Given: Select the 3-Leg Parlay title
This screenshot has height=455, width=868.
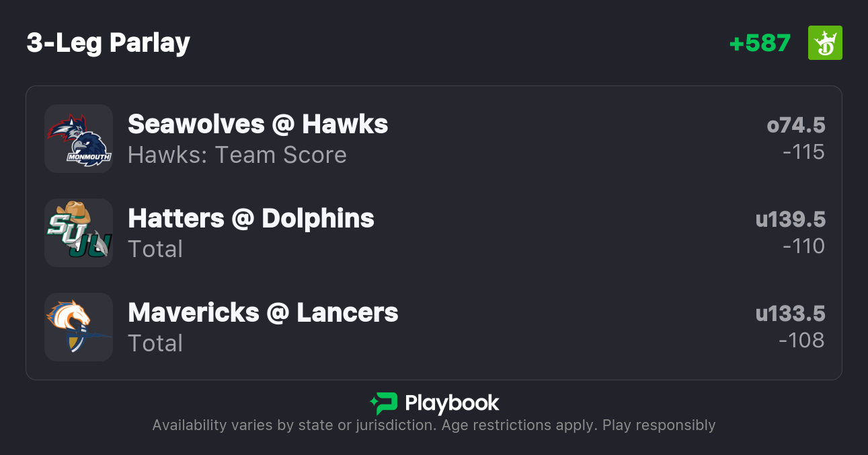Looking at the screenshot, I should click(x=108, y=43).
